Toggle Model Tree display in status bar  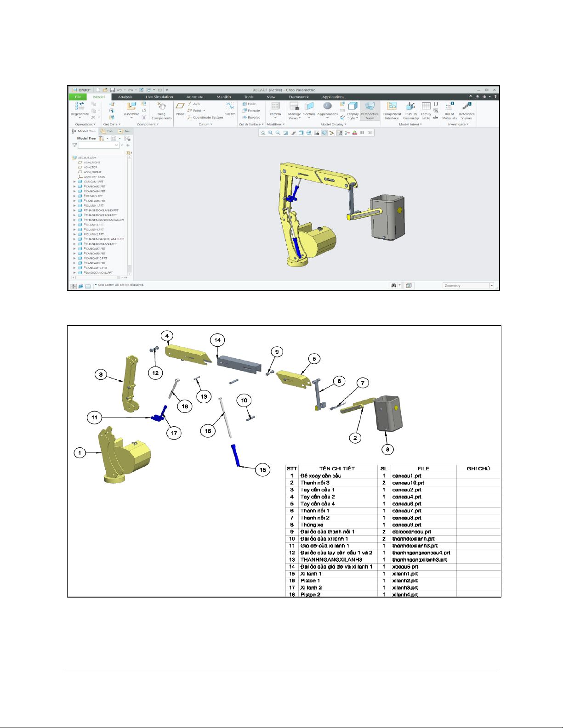(x=74, y=286)
